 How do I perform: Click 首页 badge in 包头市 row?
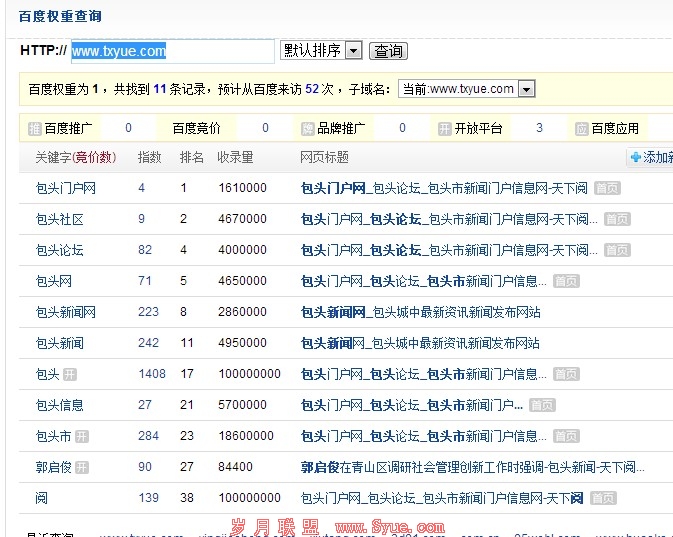tap(566, 436)
